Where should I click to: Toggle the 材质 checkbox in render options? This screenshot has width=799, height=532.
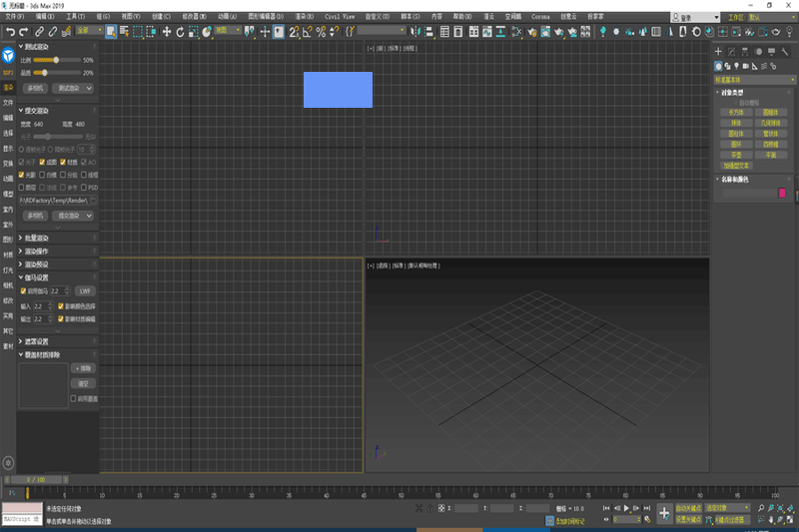tap(63, 161)
